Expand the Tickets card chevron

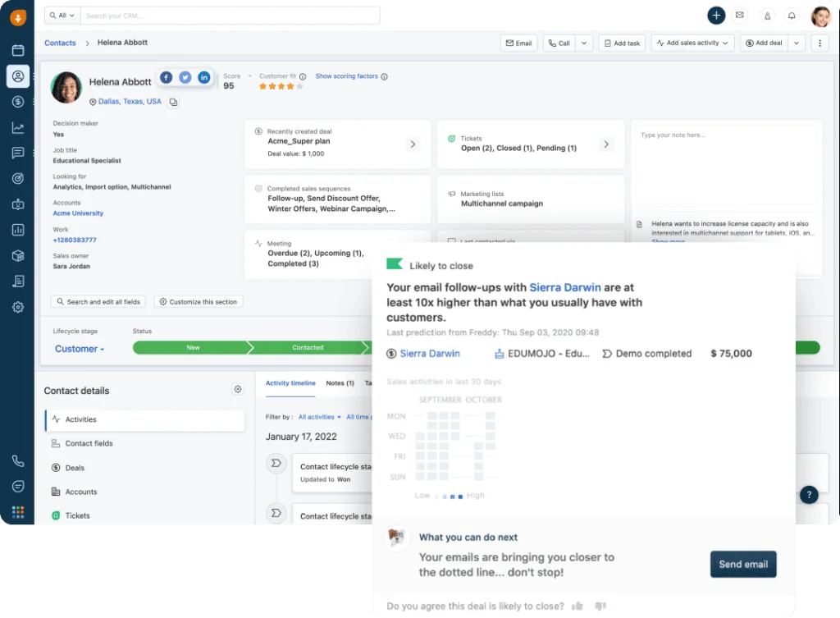tap(606, 144)
